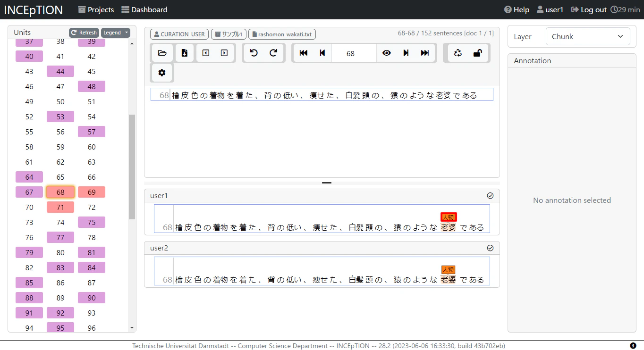Toggle the document lock icon
The image size is (644, 350).
477,53
